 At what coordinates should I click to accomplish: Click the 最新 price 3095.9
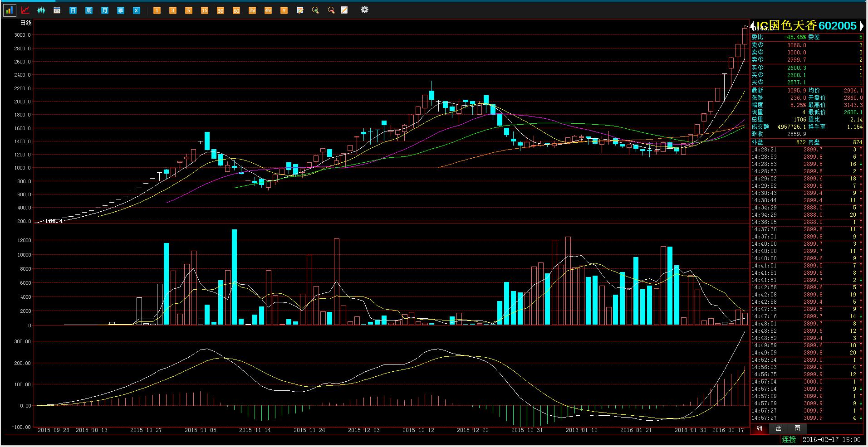[797, 91]
